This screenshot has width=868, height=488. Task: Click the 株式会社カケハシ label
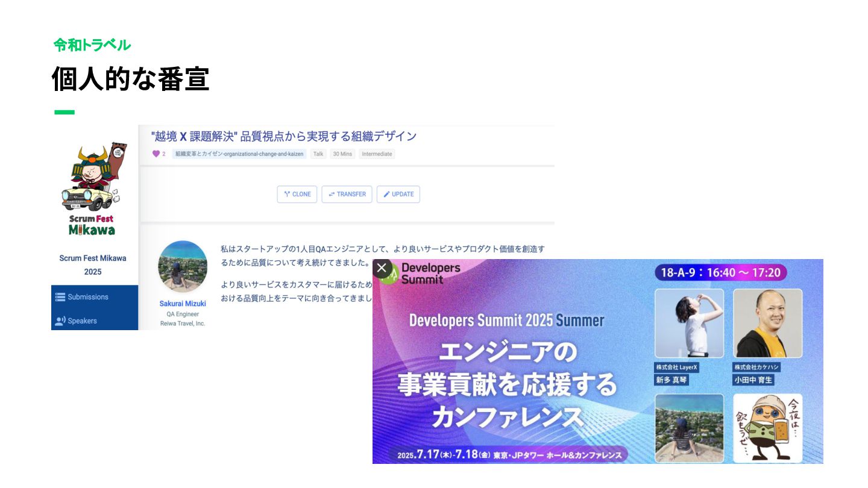coord(757,367)
